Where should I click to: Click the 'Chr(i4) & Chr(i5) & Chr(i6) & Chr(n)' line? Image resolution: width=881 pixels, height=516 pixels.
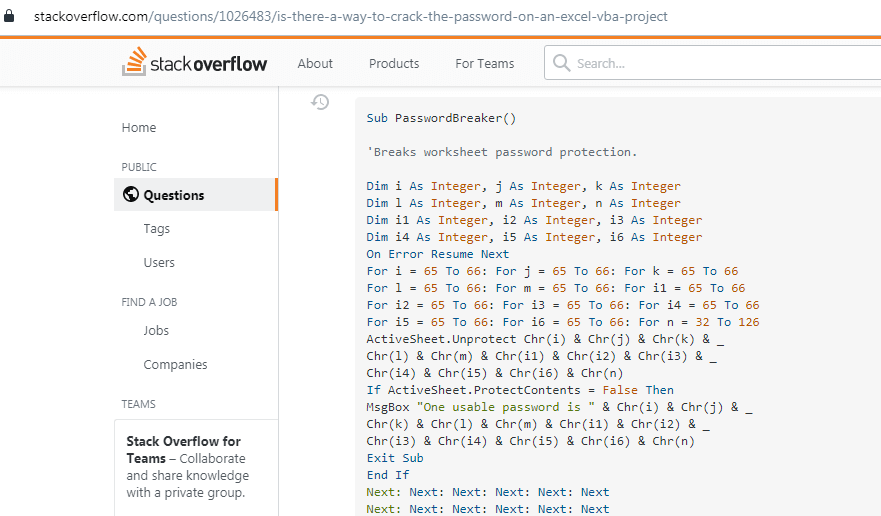494,373
